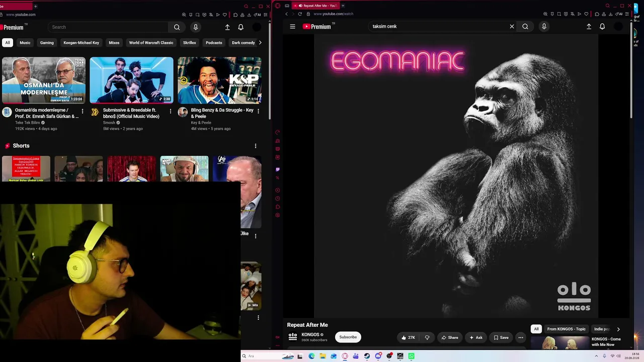The height and width of the screenshot is (362, 644).
Task: Open the KONGOS channel name link
Action: pos(310,335)
